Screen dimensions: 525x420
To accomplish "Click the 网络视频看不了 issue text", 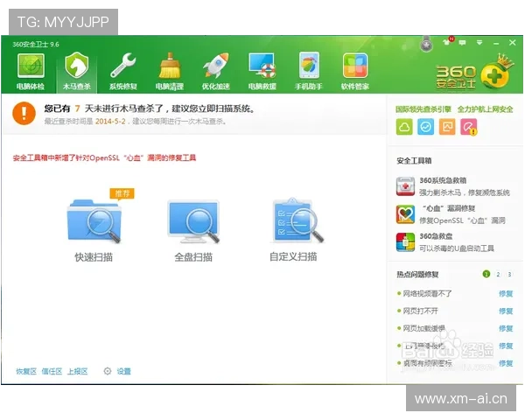I will pos(427,294).
